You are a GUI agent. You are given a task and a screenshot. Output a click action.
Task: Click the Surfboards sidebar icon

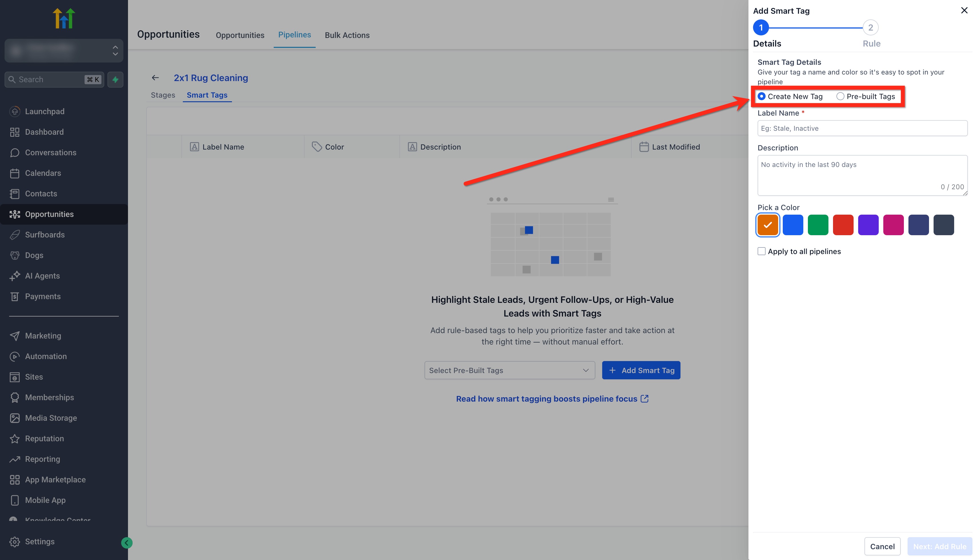15,235
